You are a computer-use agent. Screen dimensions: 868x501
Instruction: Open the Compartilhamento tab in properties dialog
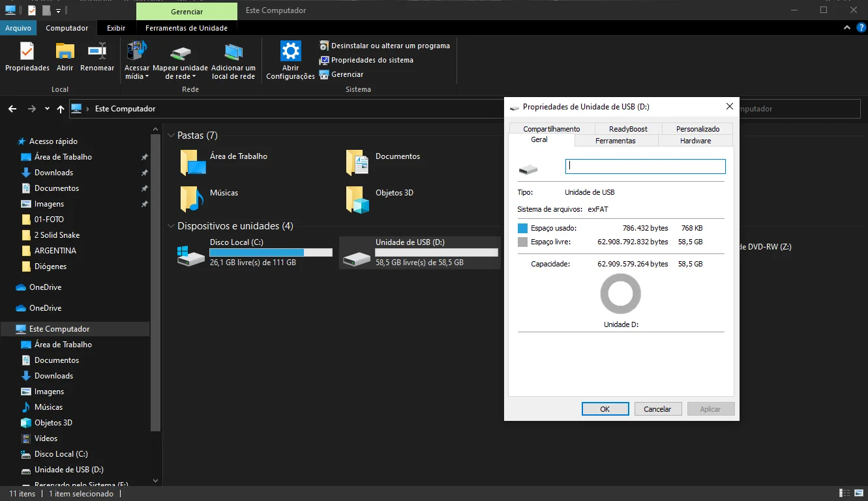(552, 129)
